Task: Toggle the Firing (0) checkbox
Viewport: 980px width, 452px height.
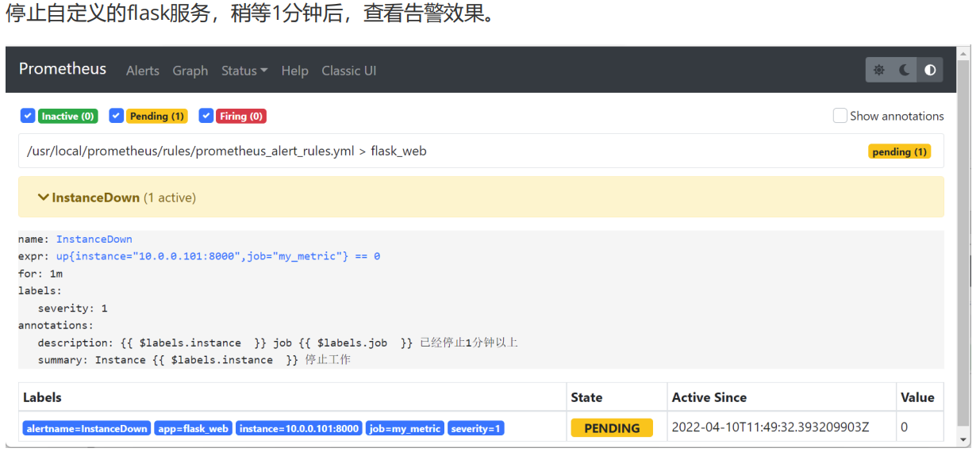Action: [206, 116]
